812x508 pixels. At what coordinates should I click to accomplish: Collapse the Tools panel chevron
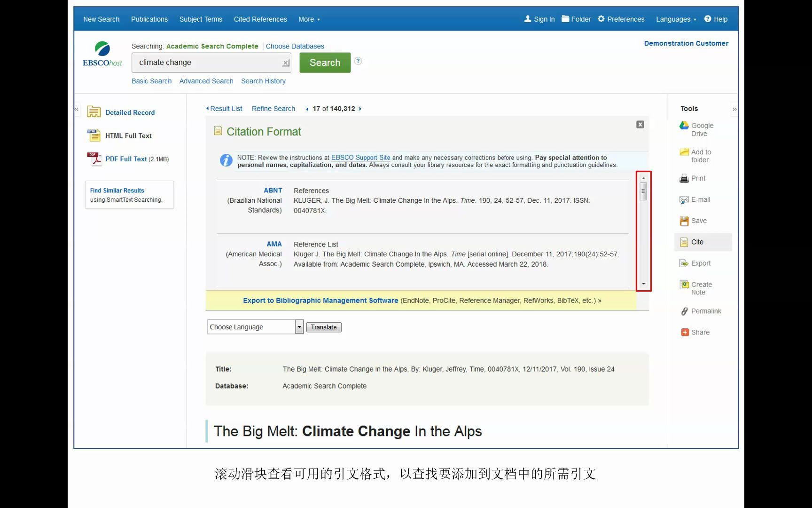click(734, 109)
